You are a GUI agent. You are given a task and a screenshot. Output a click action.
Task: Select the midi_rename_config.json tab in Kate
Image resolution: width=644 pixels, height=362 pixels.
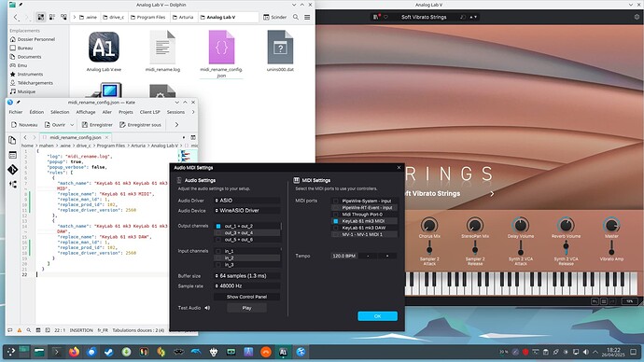(x=76, y=137)
